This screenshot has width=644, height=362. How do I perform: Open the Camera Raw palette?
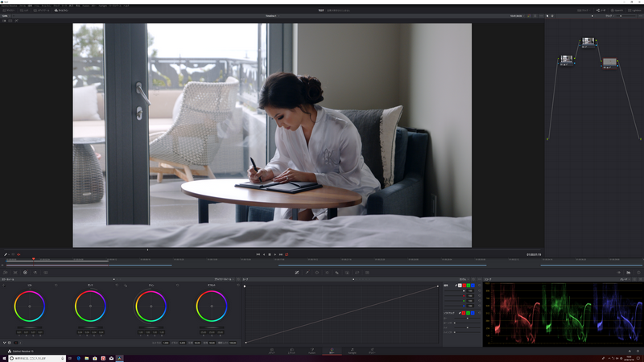6,273
